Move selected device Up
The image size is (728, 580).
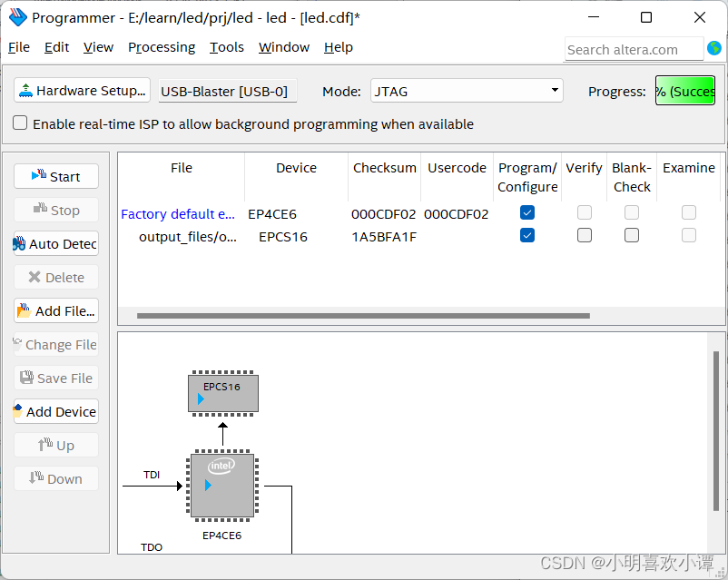click(56, 445)
